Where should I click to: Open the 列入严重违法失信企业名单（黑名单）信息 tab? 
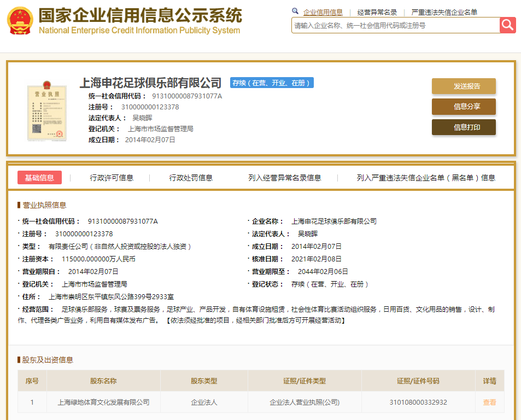click(426, 178)
